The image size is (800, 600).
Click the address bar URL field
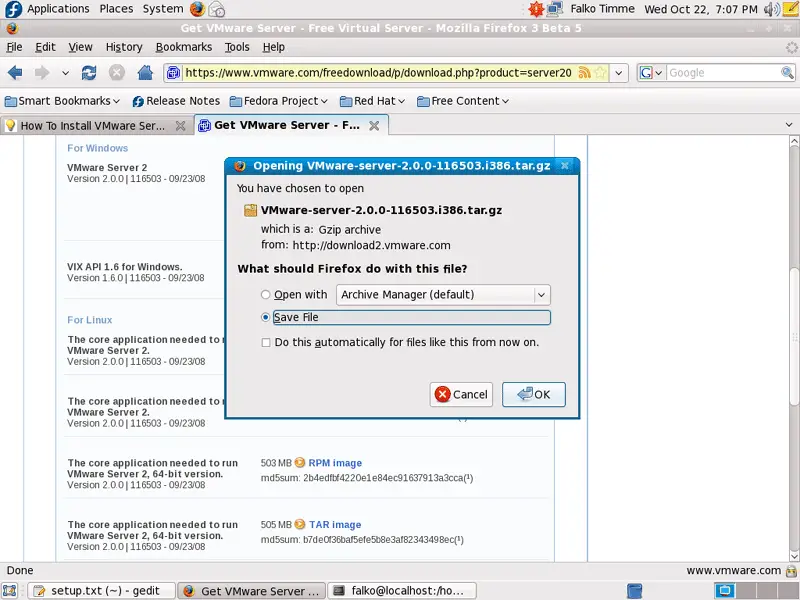pos(378,73)
